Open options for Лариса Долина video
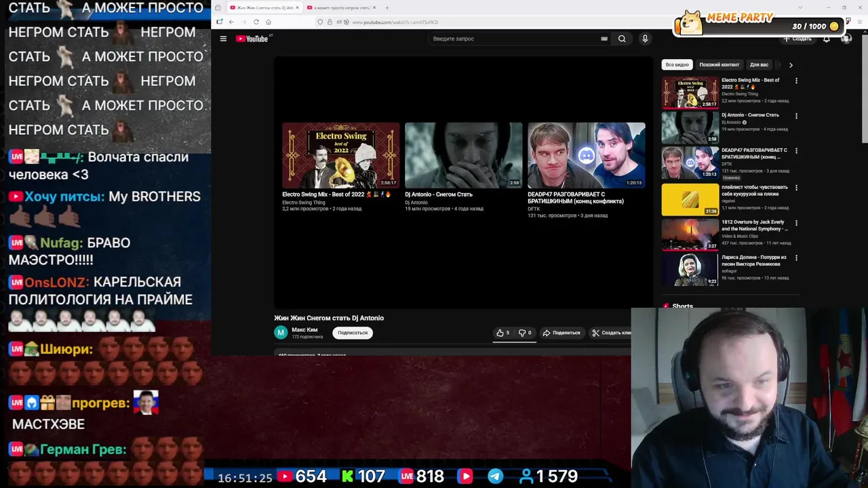Screen dimensions: 868x488 click(x=796, y=258)
